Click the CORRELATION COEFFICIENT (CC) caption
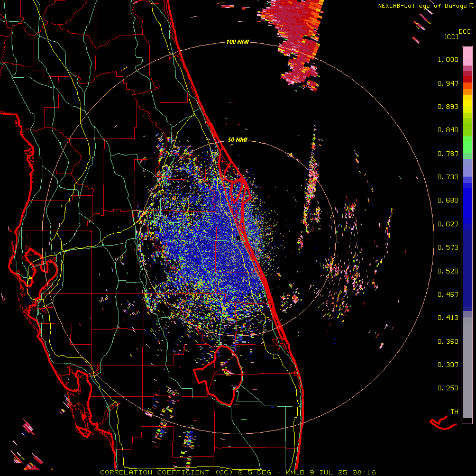This screenshot has height=476, width=476. pos(167,472)
